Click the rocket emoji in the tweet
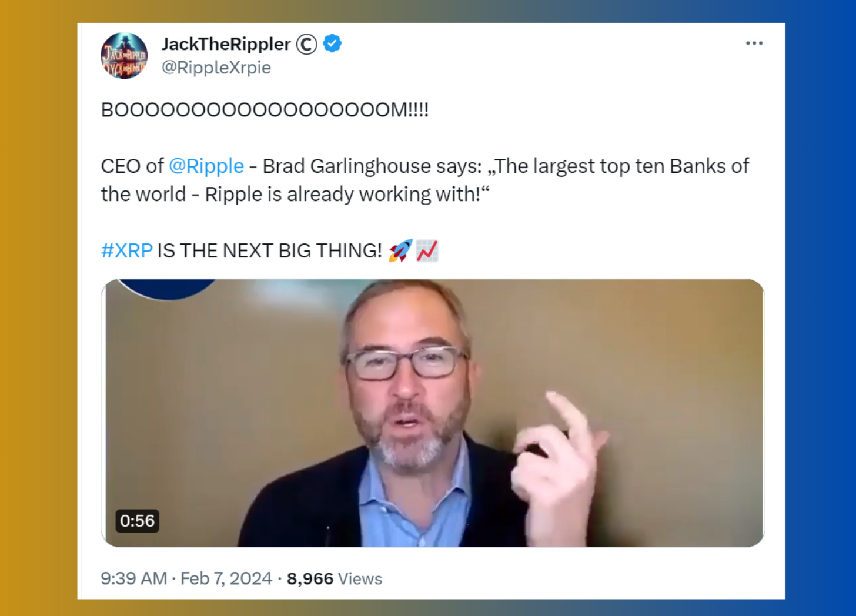 click(x=400, y=251)
